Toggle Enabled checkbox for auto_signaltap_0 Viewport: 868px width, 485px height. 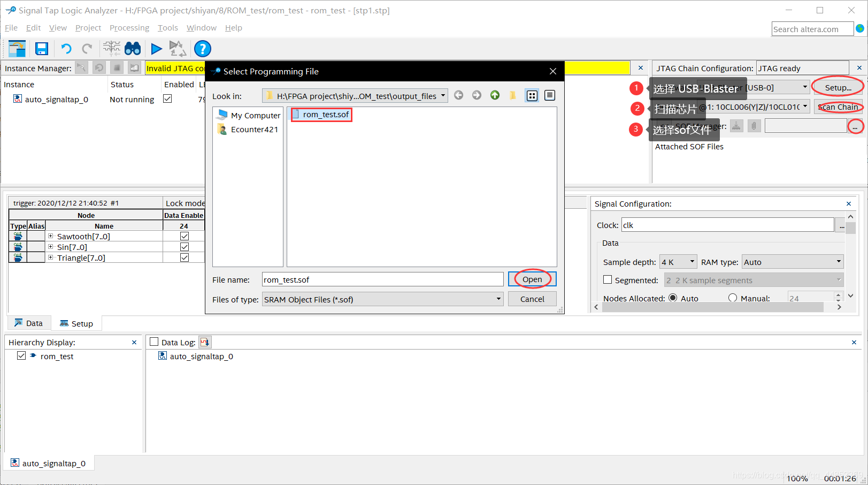point(167,99)
